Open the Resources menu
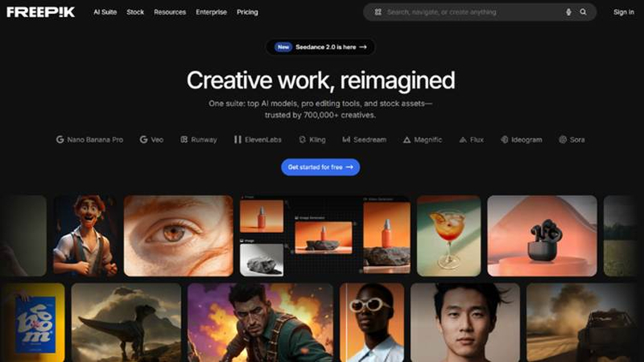Viewport: 644px width, 362px height. [170, 12]
